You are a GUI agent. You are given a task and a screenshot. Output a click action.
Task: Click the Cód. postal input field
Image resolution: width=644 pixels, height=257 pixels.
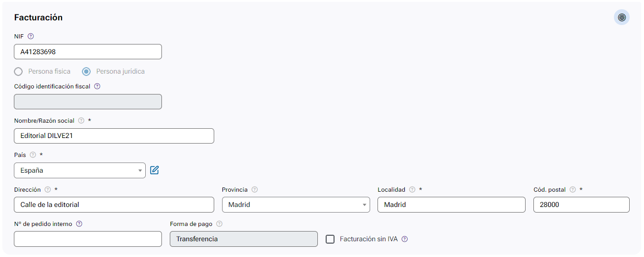[581, 205]
